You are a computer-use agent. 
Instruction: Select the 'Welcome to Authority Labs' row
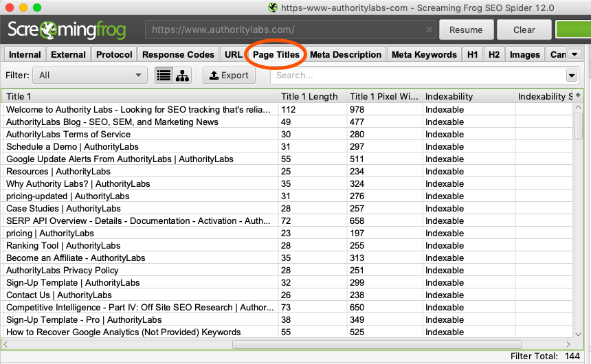tap(287, 110)
